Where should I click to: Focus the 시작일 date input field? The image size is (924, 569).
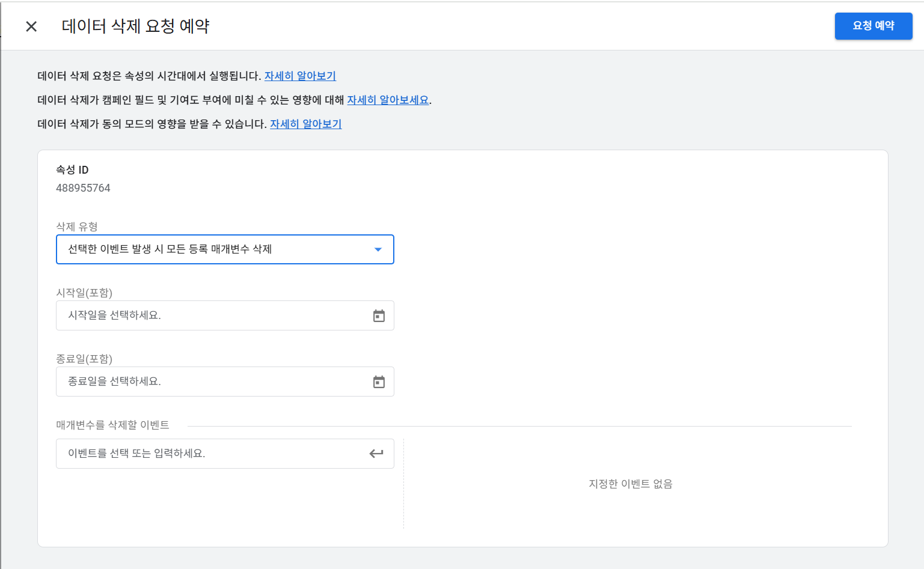coord(225,315)
